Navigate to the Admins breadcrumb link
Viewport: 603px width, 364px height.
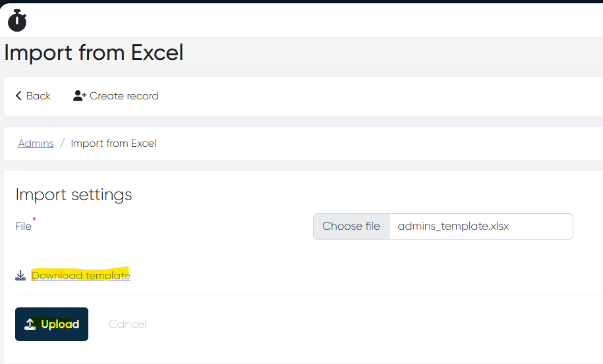(x=36, y=143)
